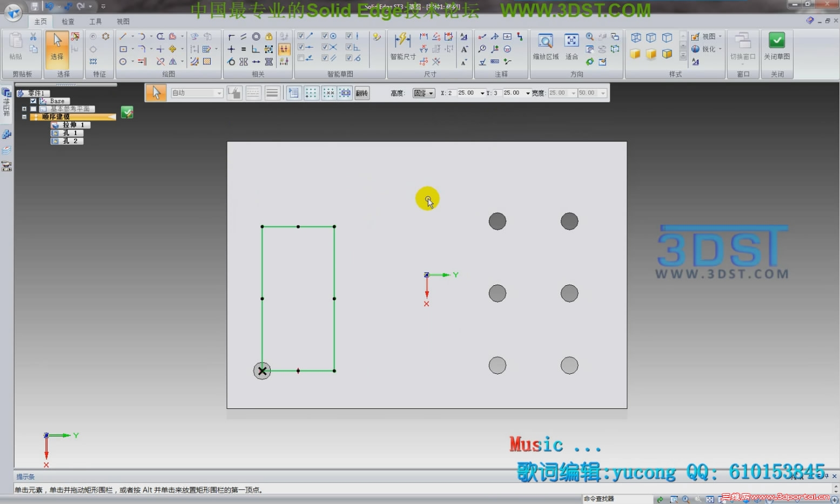Toggle the intersection IntelliSketch checkbox
Screen dimensions: 840x504
coord(325,47)
